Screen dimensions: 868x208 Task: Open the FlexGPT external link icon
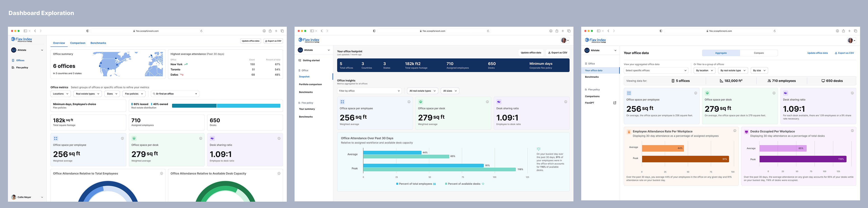tap(615, 103)
